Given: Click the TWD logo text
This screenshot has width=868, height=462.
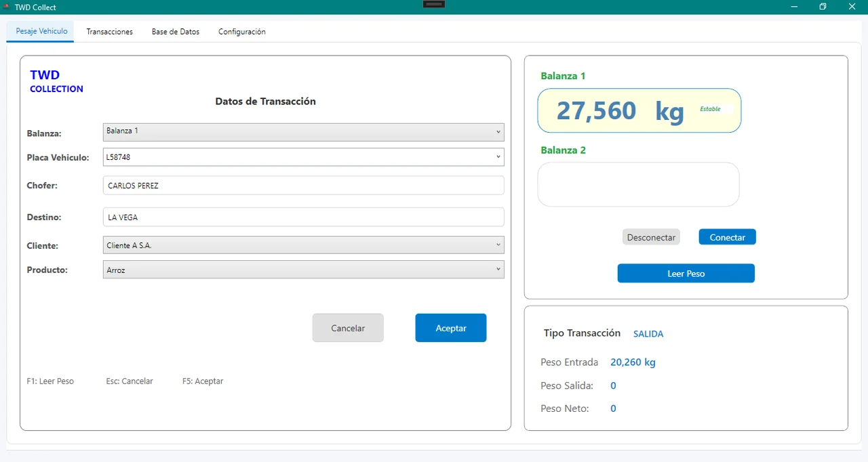Looking at the screenshot, I should point(45,75).
